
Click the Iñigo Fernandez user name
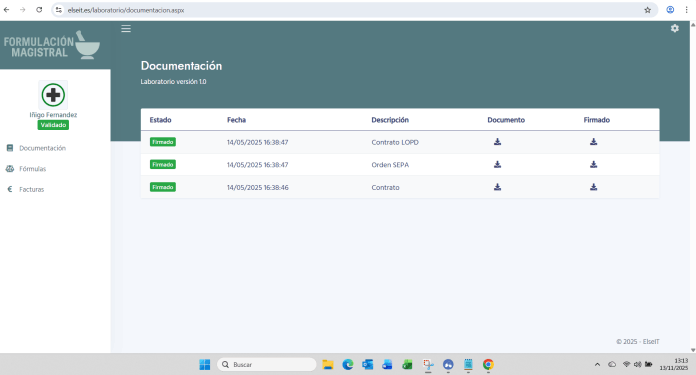click(x=53, y=115)
